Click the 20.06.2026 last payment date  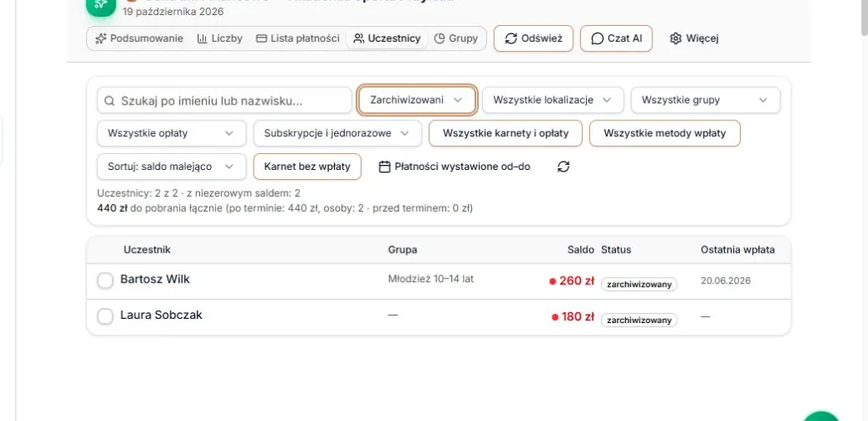coord(726,281)
